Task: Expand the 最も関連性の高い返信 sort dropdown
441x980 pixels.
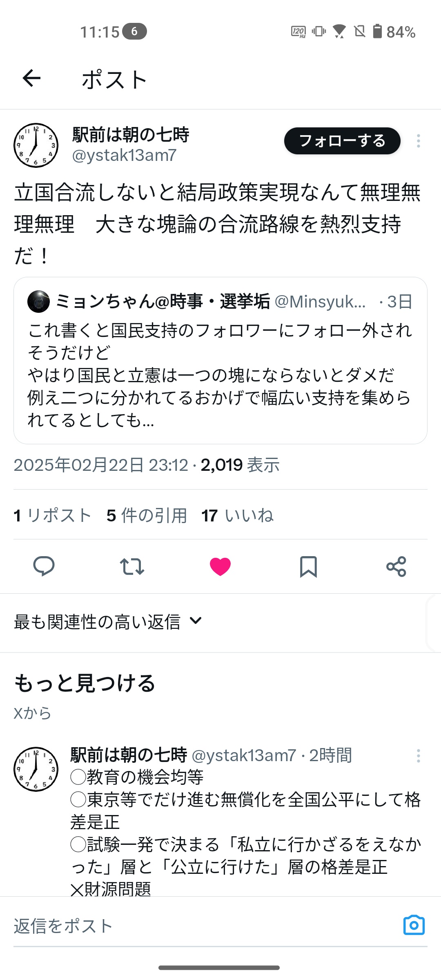Action: tap(108, 621)
